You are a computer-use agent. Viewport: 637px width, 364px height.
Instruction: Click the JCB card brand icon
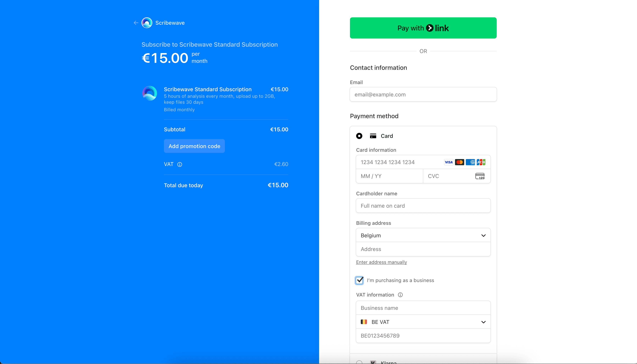pos(481,162)
